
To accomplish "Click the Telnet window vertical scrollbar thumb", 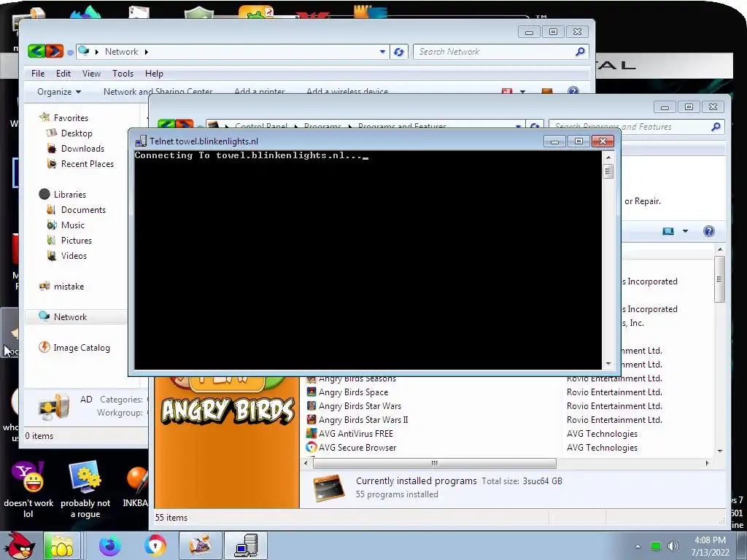I will click(608, 171).
